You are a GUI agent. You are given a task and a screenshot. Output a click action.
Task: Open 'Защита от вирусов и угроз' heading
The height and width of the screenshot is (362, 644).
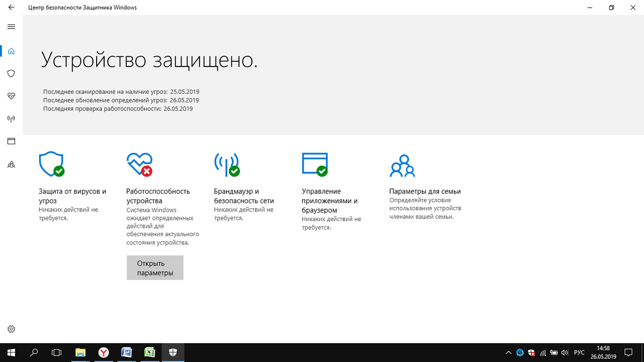click(x=72, y=196)
